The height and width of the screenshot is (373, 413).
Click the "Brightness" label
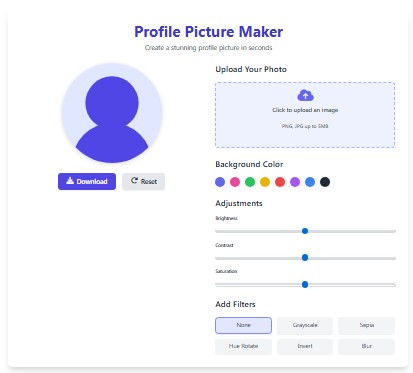point(226,218)
